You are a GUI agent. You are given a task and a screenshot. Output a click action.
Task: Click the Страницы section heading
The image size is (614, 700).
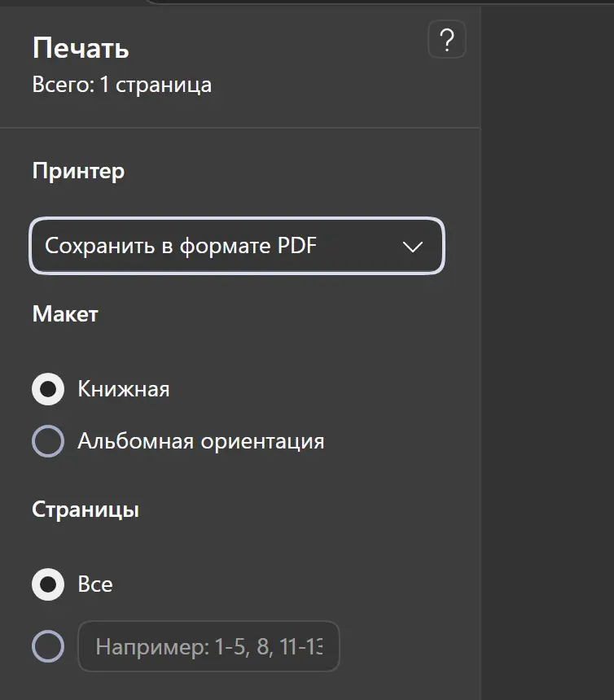tap(86, 510)
